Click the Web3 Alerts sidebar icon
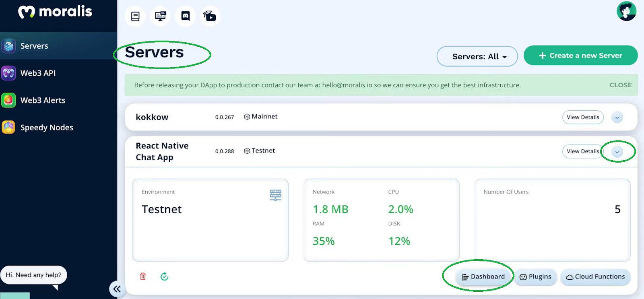Image resolution: width=644 pixels, height=299 pixels. 8,100
